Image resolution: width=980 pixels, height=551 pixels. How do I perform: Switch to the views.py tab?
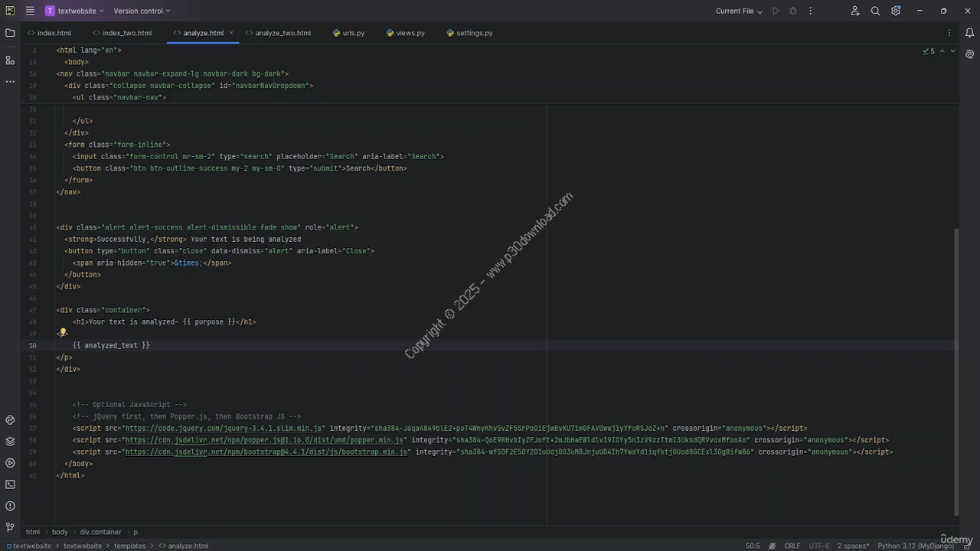coord(405,33)
